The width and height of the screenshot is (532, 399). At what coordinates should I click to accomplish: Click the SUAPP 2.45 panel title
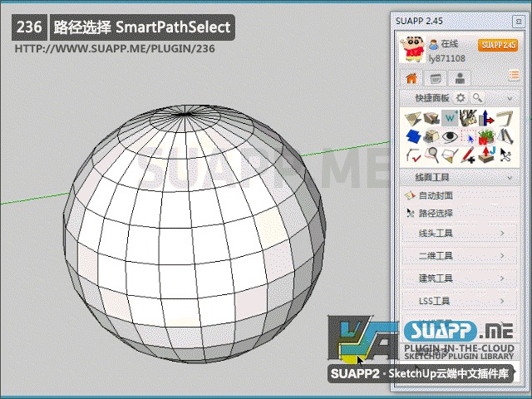click(x=419, y=21)
